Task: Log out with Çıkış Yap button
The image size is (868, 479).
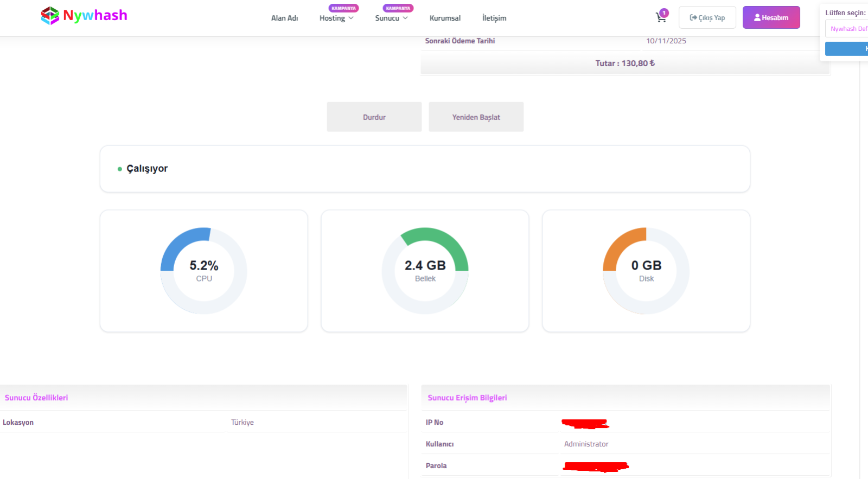Action: 707,17
